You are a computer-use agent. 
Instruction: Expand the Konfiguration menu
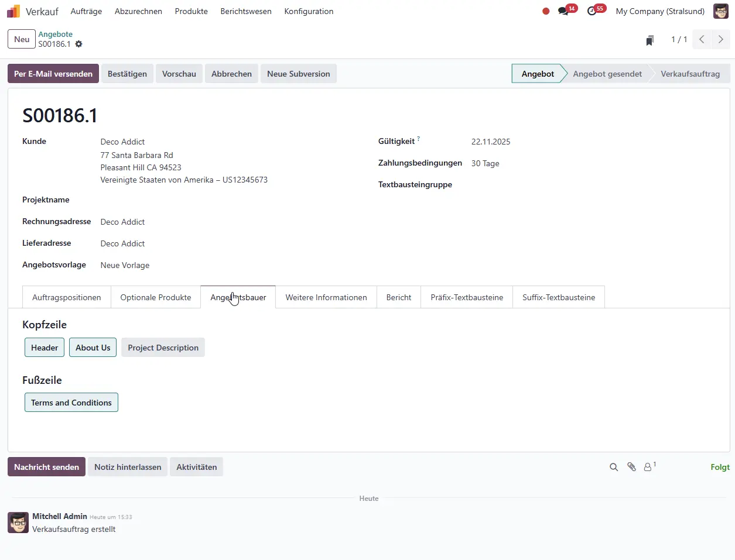click(309, 11)
